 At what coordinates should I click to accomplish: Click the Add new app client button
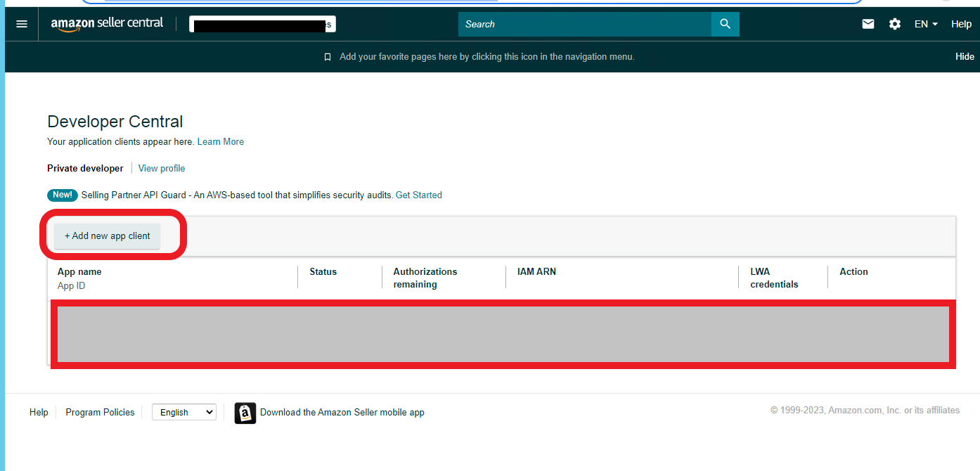click(x=108, y=236)
